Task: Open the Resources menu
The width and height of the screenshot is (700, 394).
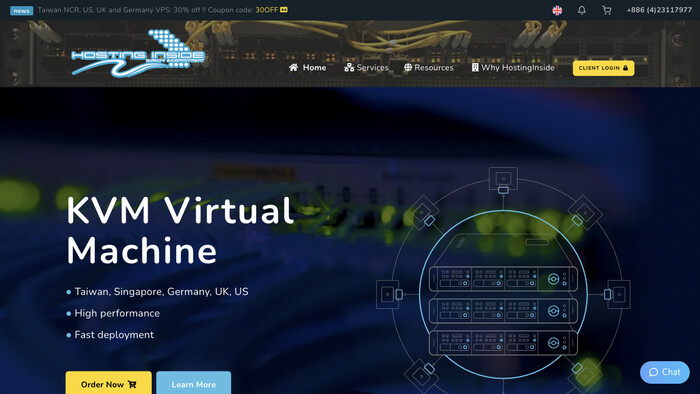Action: 429,67
